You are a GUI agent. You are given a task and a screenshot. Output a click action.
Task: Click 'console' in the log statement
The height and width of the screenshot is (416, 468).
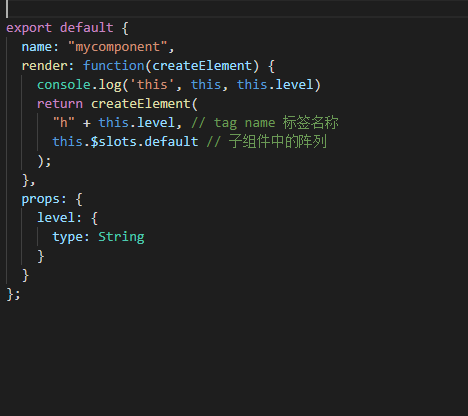[x=64, y=85]
